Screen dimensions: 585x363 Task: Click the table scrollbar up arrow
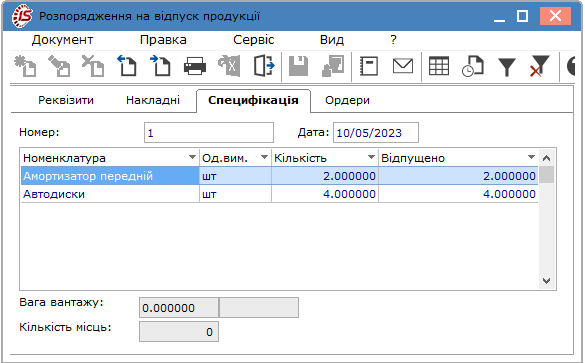[x=547, y=158]
